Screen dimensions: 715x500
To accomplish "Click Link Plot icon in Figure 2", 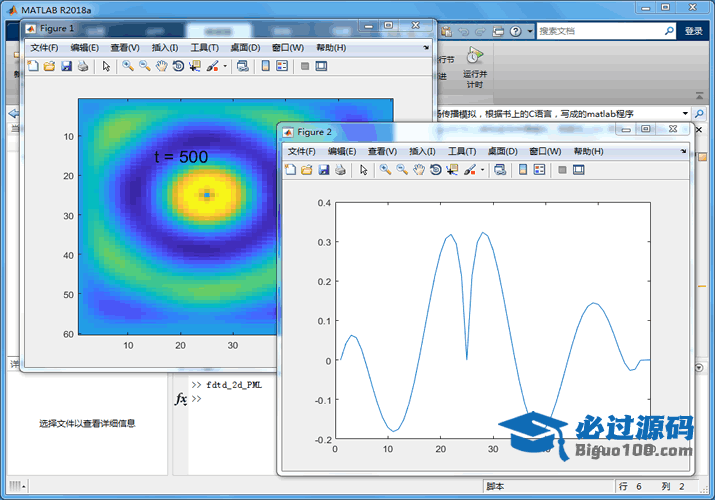I will (500, 170).
